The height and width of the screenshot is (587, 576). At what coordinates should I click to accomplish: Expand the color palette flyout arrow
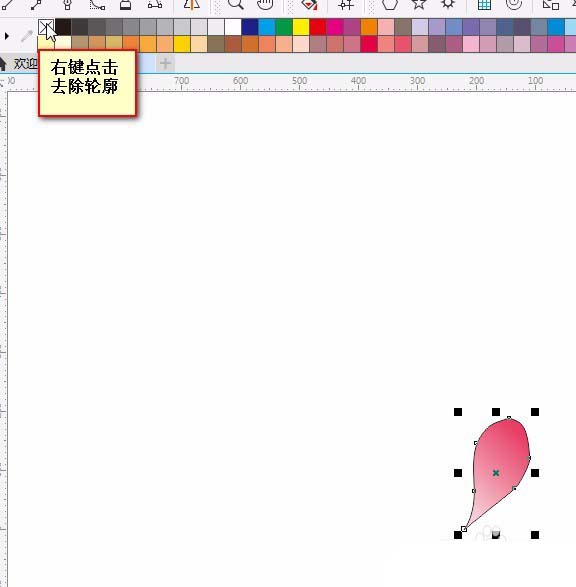[x=7, y=36]
